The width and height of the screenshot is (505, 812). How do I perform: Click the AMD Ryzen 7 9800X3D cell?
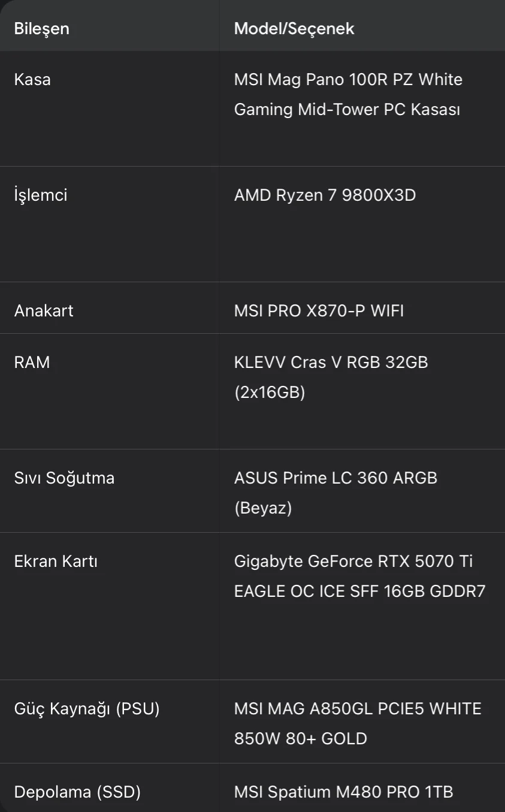pos(325,195)
